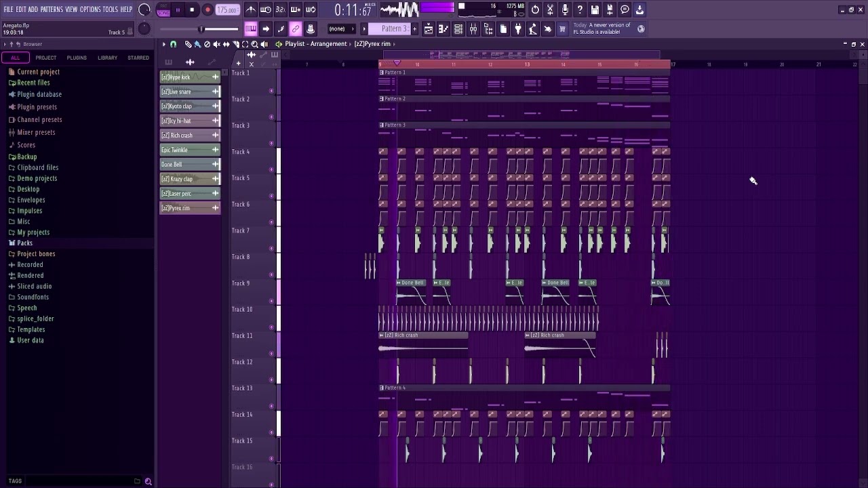This screenshot has height=488, width=868.
Task: Click the shopping cart icon
Action: pyautogui.click(x=562, y=28)
